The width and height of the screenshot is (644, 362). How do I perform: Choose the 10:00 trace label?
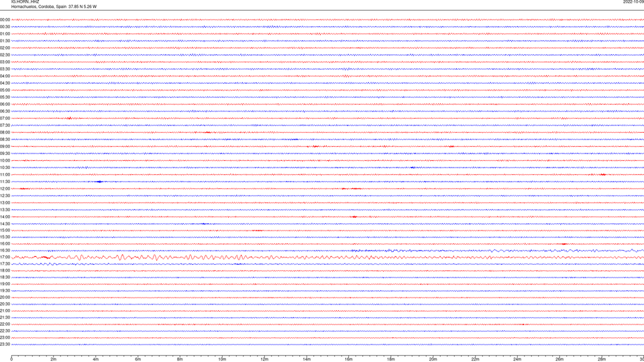pos(5,160)
